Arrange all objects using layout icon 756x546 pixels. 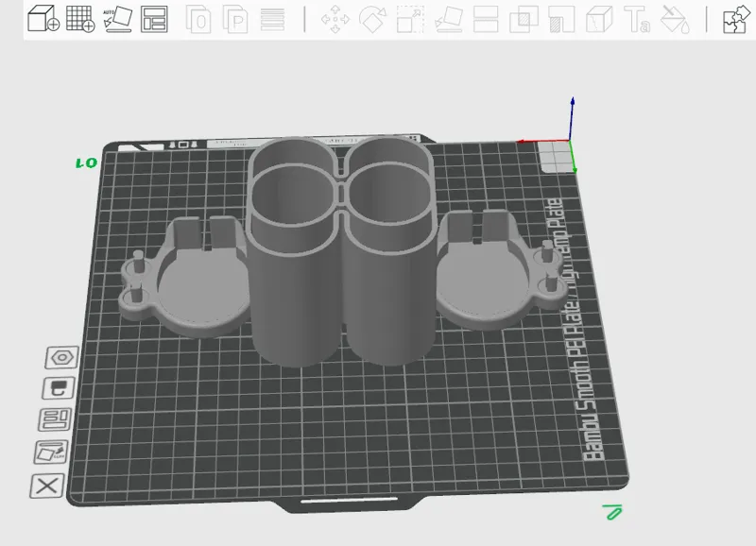coord(154,19)
